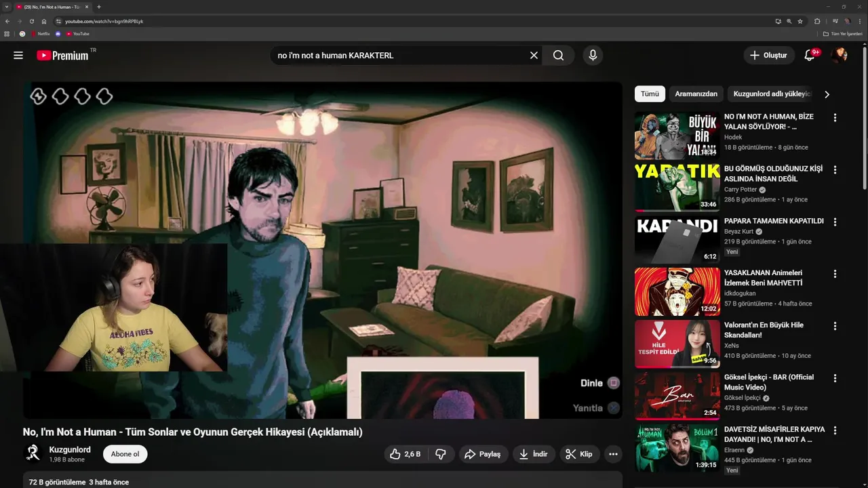Viewport: 868px width, 488px height.
Task: Open Tüm Yer İşaretleri bookmarks folder
Action: (843, 34)
